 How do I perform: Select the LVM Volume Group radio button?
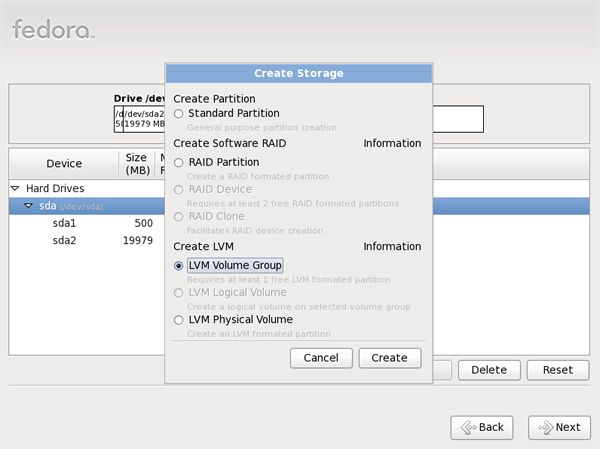point(178,266)
